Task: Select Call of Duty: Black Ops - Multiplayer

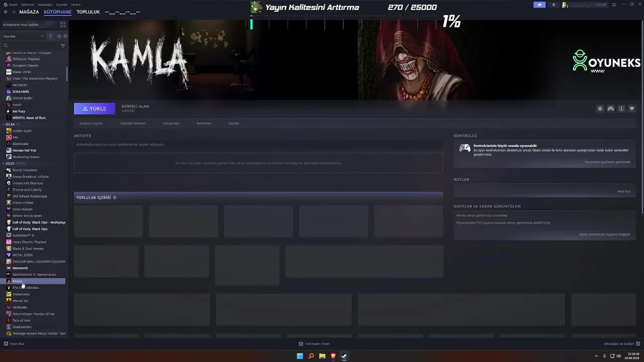Action: pos(39,222)
